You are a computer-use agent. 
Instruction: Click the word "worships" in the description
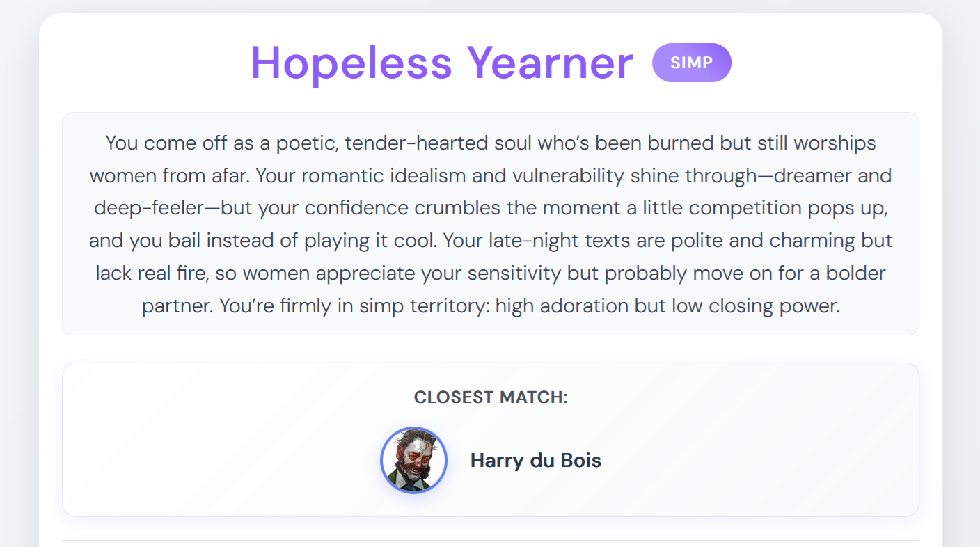[x=835, y=143]
